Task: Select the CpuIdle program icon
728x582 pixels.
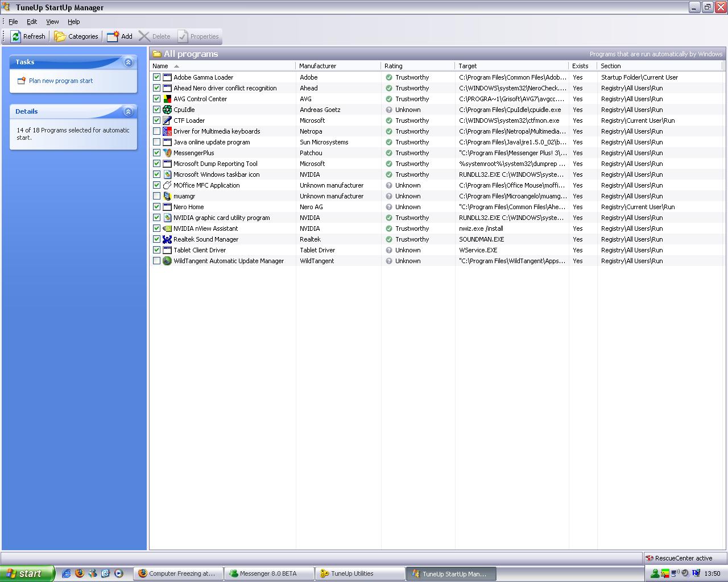Action: point(167,110)
